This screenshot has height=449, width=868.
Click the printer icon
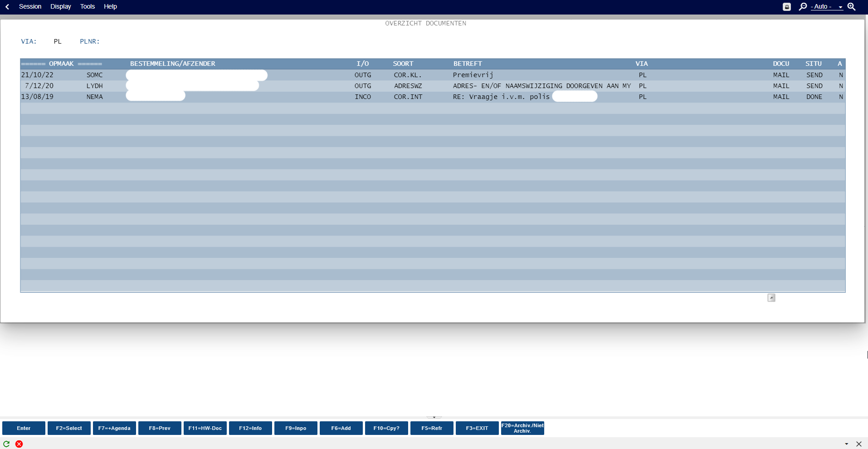click(787, 7)
